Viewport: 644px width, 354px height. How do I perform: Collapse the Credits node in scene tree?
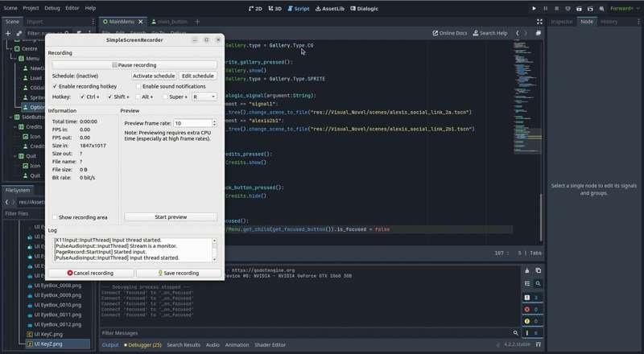[15, 127]
